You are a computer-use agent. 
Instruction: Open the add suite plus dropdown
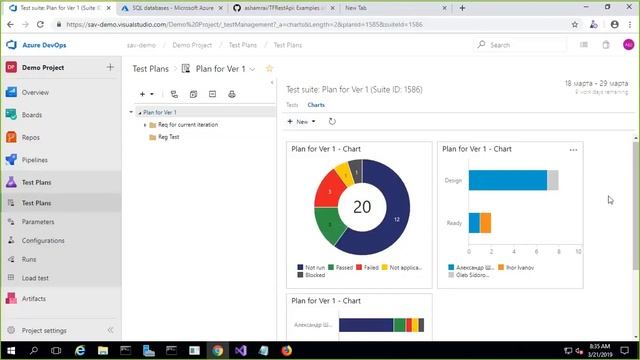(147, 94)
